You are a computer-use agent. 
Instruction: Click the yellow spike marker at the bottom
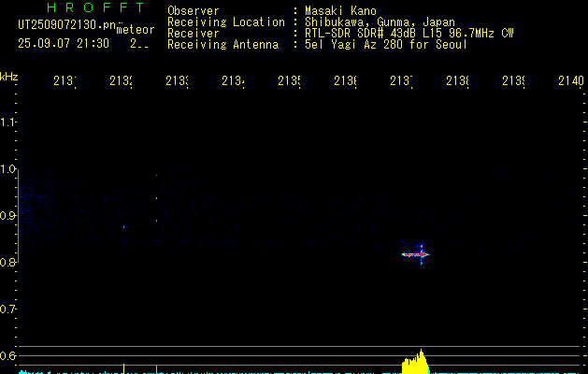click(x=123, y=368)
